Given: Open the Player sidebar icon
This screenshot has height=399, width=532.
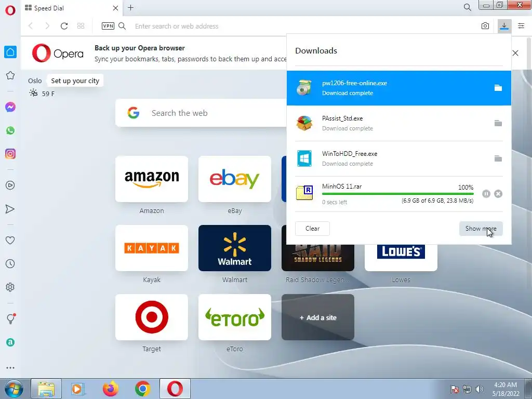Looking at the screenshot, I should 10,185.
